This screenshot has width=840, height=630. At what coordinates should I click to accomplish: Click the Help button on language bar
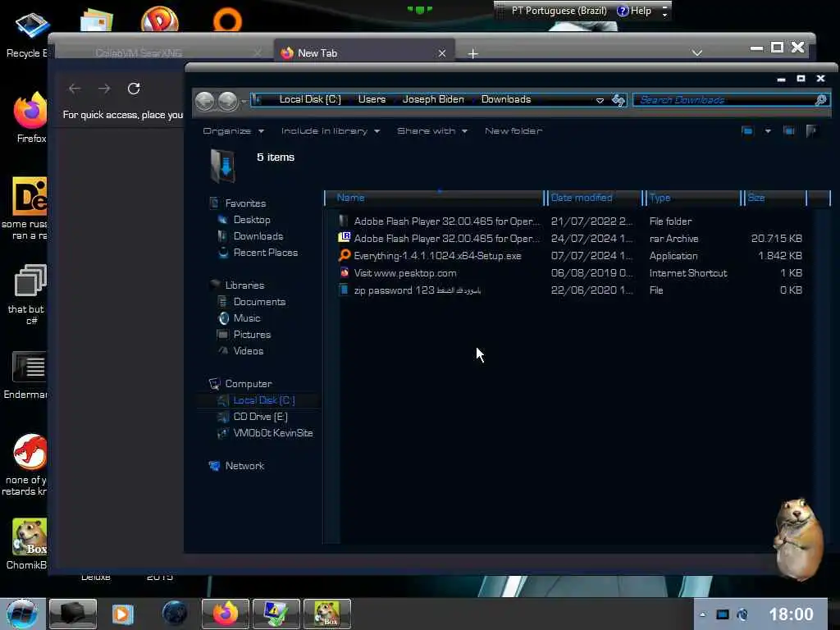coord(634,11)
